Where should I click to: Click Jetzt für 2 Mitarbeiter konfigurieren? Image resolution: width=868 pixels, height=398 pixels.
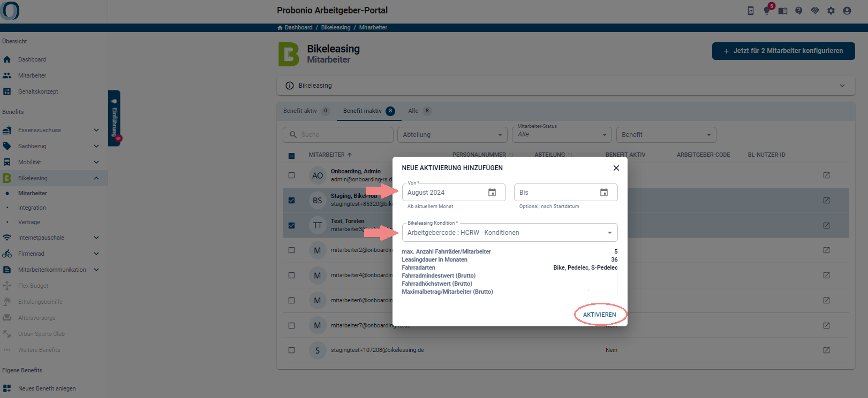[783, 51]
